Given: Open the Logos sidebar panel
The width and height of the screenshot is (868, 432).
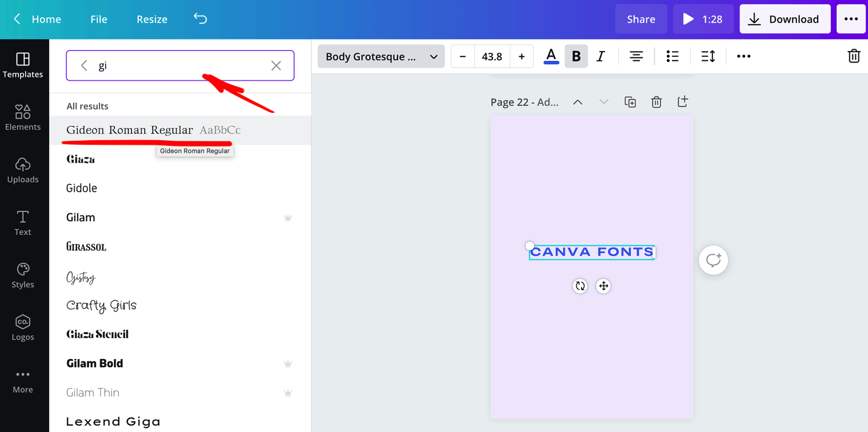Looking at the screenshot, I should click(x=23, y=328).
